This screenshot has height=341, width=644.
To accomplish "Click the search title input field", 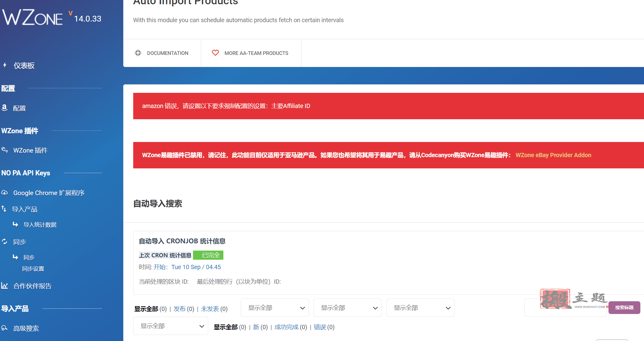I will (565, 308).
